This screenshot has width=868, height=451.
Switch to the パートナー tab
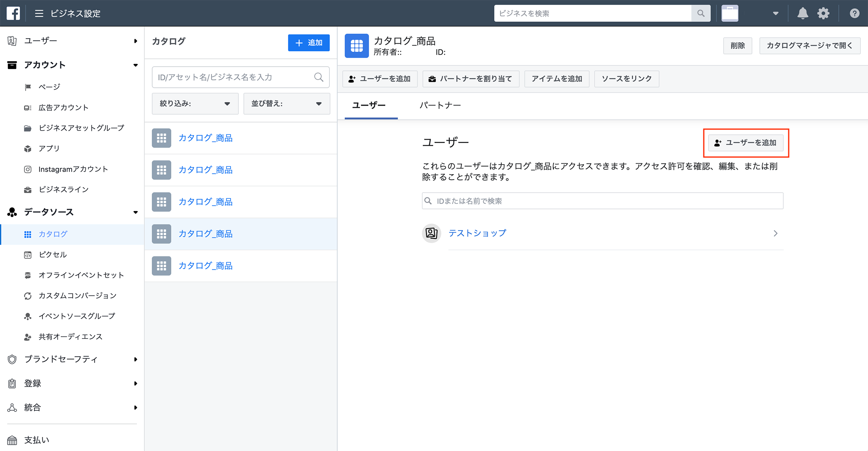coord(440,106)
